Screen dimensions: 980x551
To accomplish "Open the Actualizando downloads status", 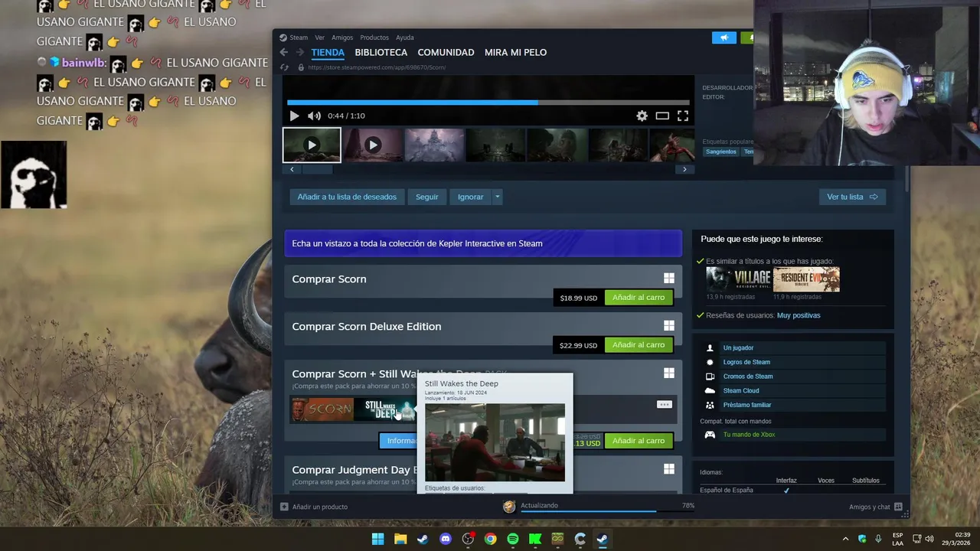I will click(540, 506).
